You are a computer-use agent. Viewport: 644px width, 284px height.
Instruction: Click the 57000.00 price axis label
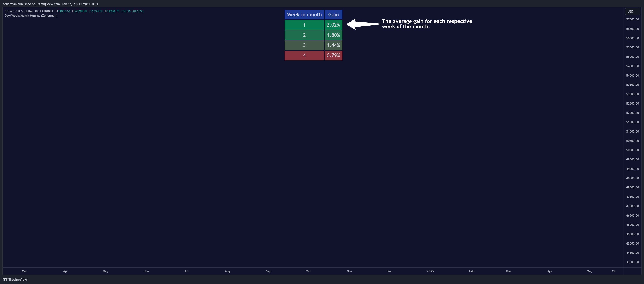[632, 19]
